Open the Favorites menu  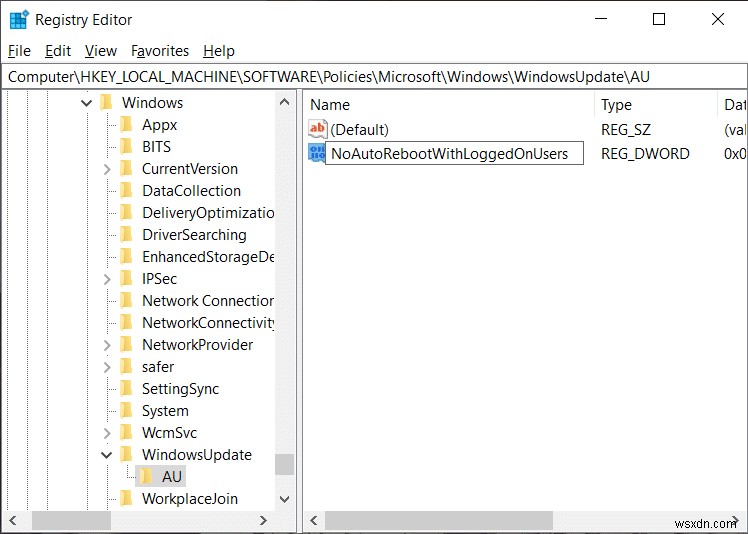160,51
